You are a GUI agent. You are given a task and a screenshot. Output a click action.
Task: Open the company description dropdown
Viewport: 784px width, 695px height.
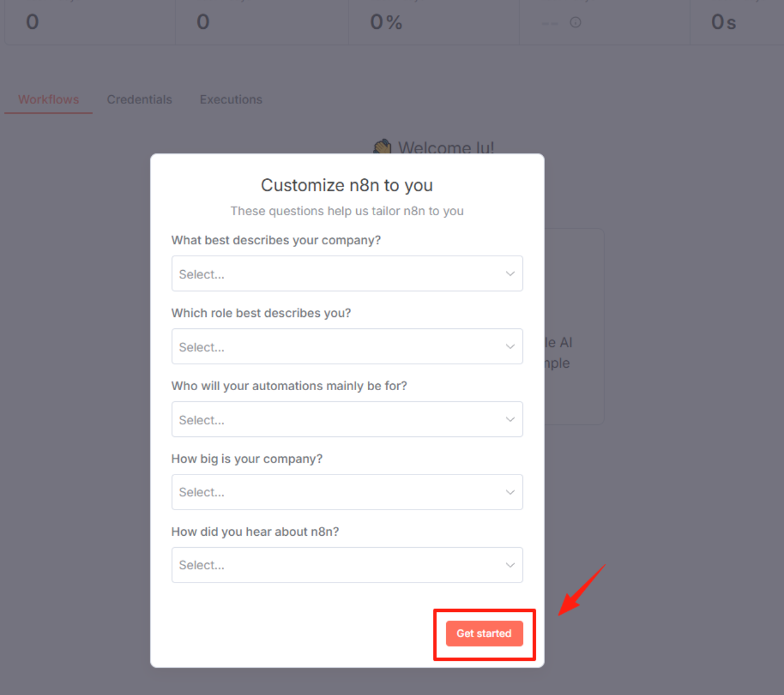coord(347,274)
